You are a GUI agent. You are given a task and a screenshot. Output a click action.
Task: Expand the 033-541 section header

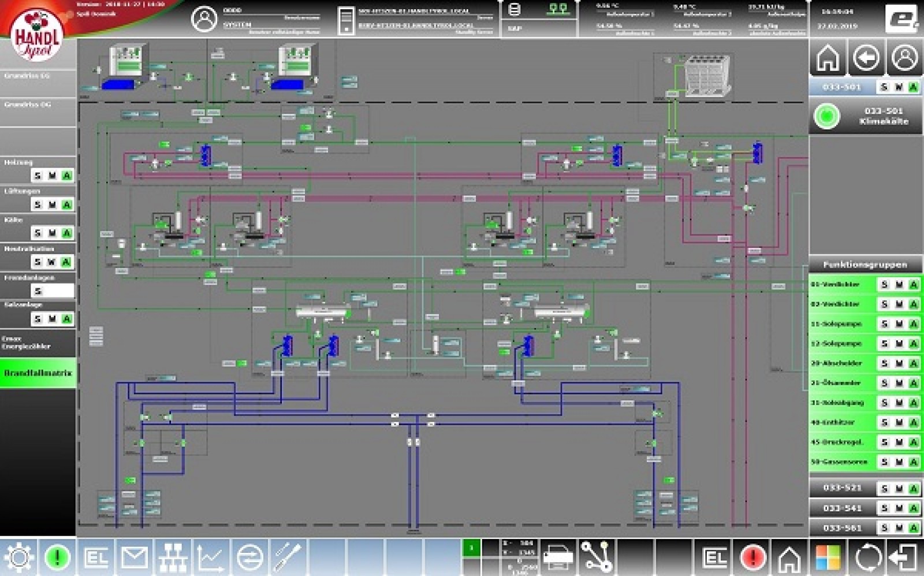point(842,508)
